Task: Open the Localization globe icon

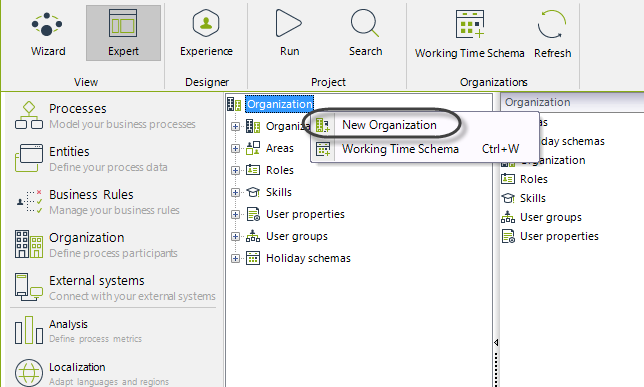Action: point(29,373)
